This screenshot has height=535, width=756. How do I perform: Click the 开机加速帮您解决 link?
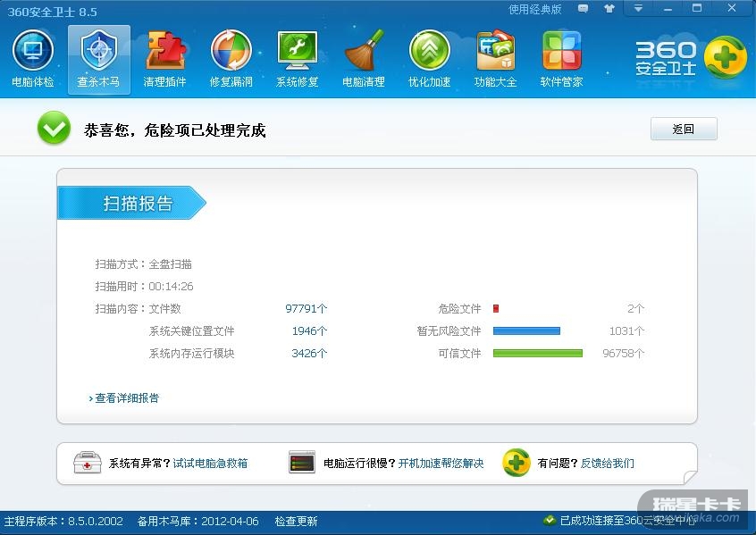441,464
